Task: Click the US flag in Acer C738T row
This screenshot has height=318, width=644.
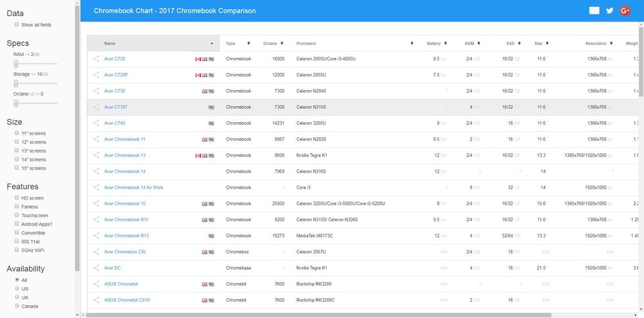Action: [x=211, y=108]
